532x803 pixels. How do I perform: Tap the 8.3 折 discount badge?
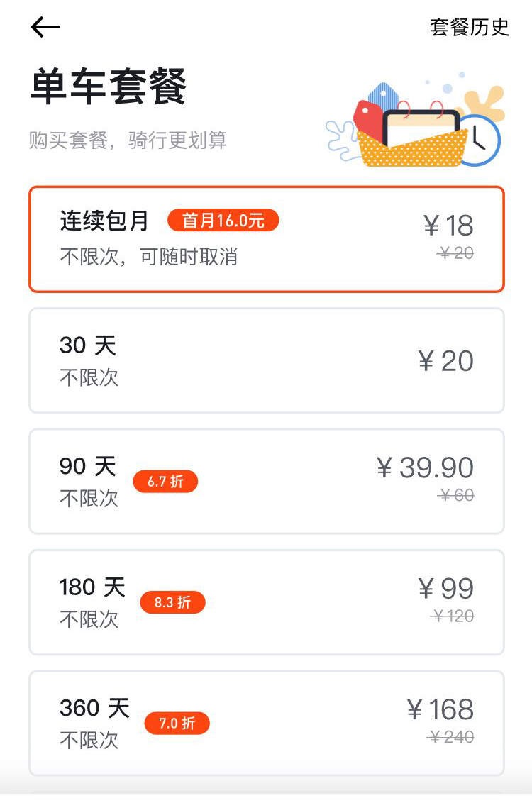click(172, 602)
